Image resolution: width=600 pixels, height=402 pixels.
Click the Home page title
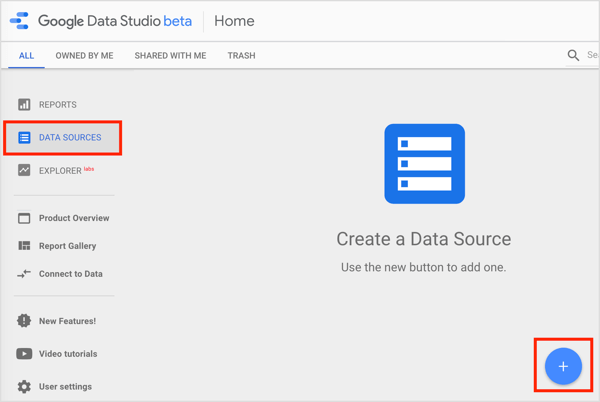coord(234,21)
